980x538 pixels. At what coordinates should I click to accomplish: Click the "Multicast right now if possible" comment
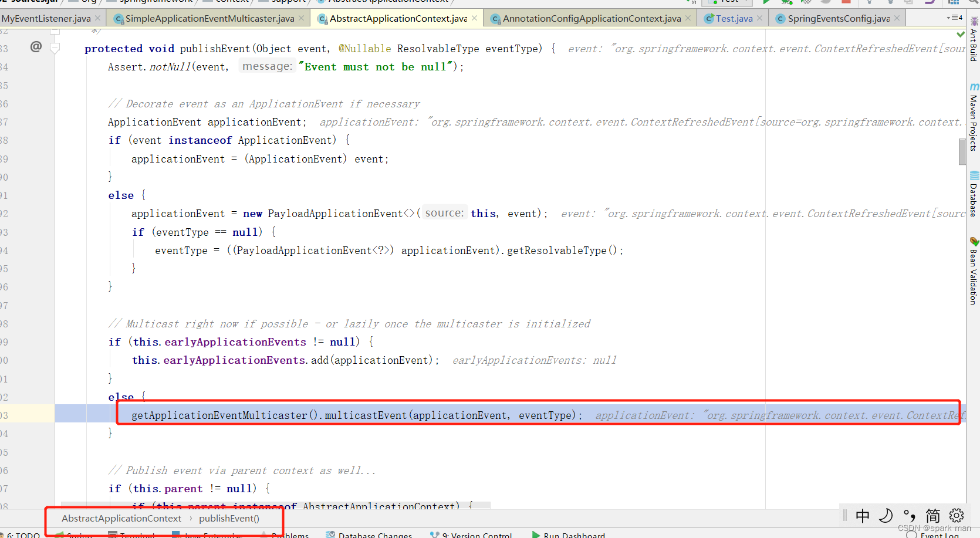(x=349, y=324)
